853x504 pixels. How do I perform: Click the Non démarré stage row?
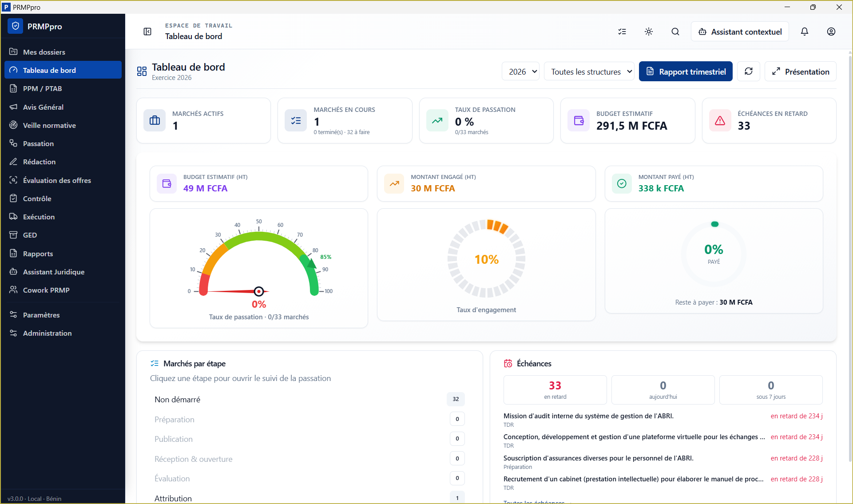[309, 399]
